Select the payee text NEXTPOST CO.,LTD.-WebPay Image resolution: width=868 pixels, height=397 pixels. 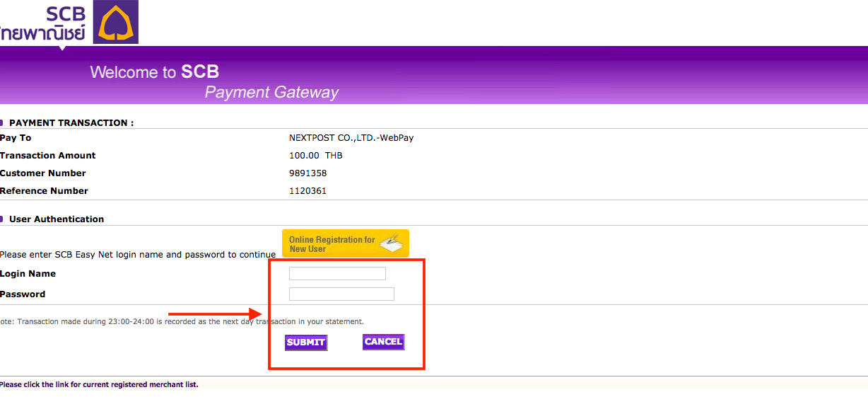(x=351, y=138)
